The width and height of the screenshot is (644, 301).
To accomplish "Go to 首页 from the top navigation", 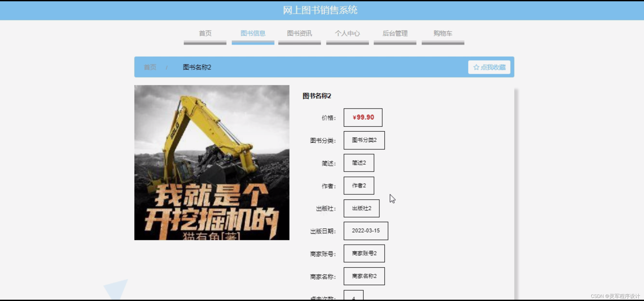I will 205,33.
